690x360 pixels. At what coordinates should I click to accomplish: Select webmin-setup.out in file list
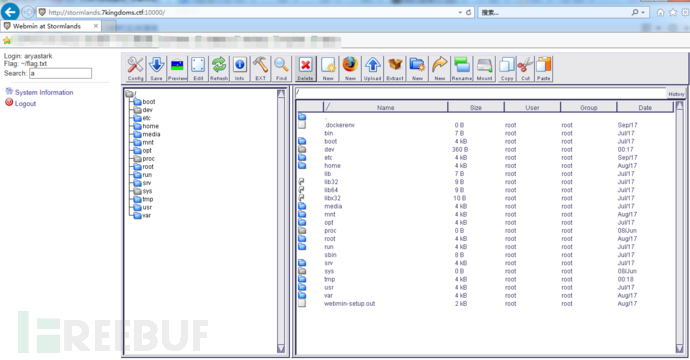349,304
